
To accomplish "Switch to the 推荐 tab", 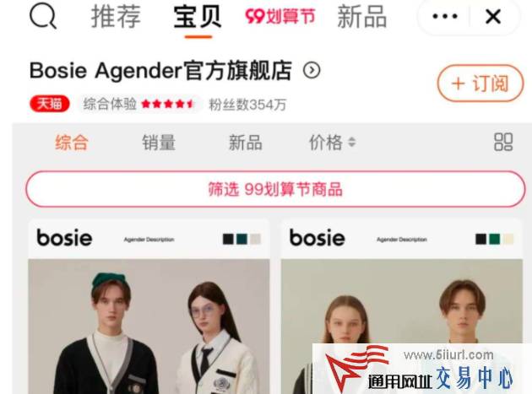I will coord(116,16).
